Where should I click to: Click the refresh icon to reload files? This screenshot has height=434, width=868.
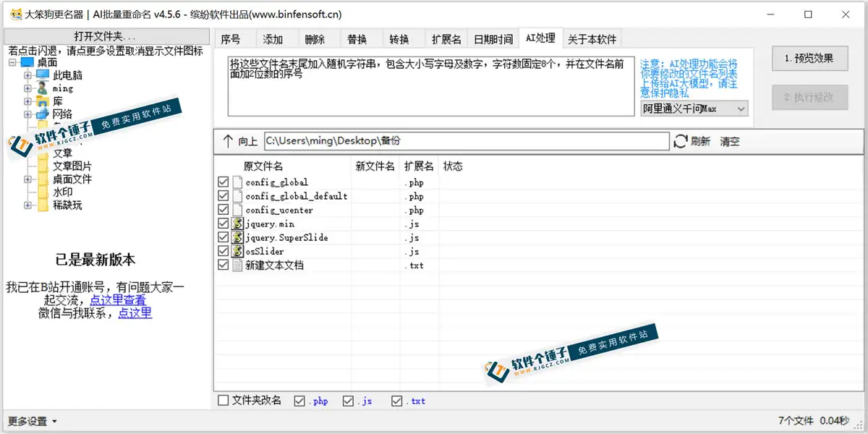point(681,141)
